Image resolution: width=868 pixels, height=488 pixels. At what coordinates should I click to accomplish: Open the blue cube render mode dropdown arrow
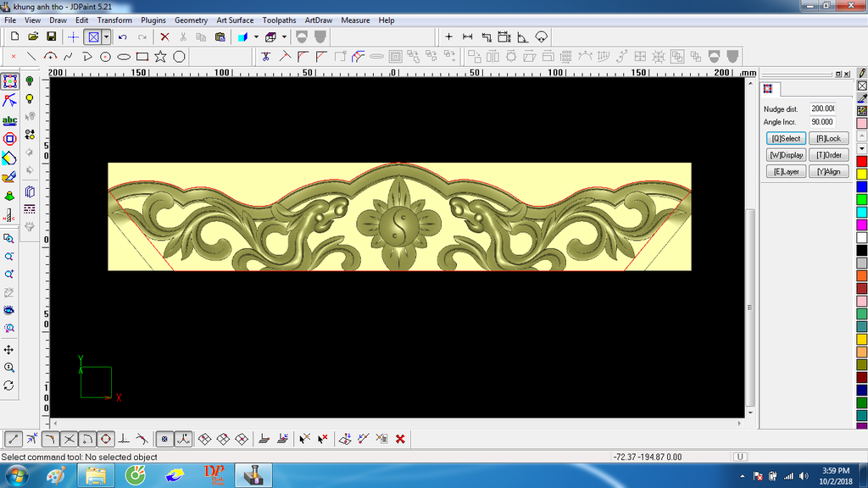255,37
